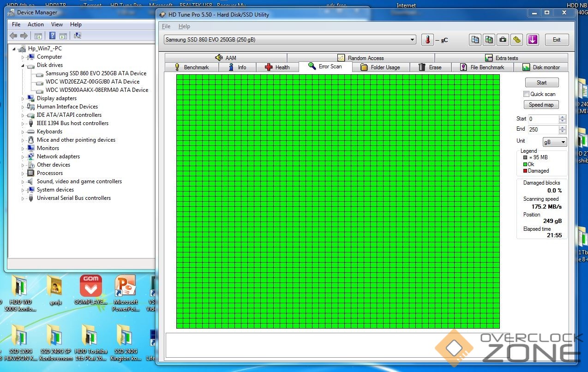Collapse the Disk drives tree node

click(x=23, y=66)
